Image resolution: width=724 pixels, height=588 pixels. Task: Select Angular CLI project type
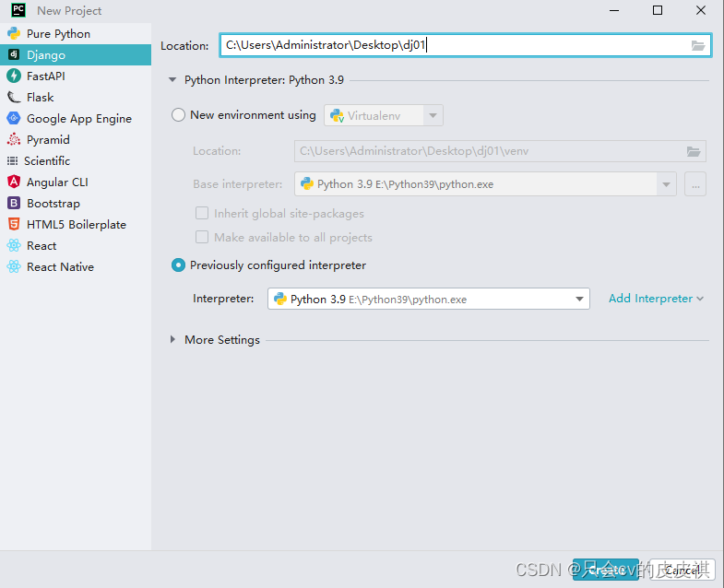(x=76, y=182)
